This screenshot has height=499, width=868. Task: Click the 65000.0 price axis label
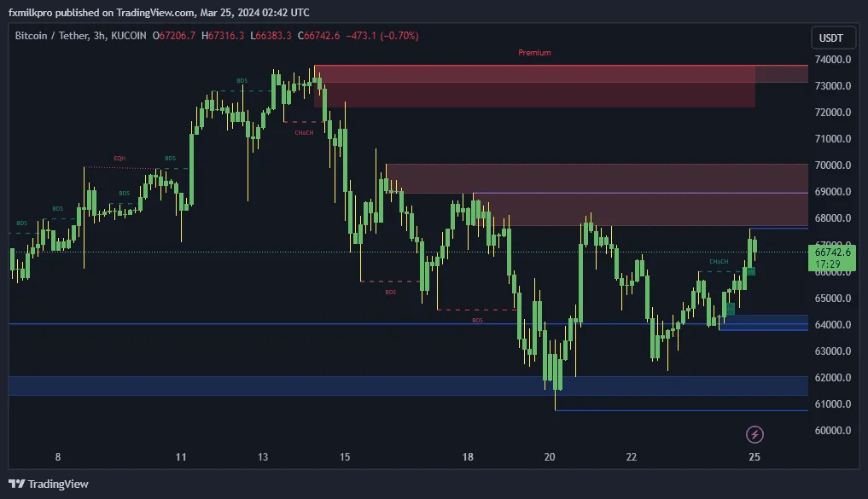click(x=832, y=299)
